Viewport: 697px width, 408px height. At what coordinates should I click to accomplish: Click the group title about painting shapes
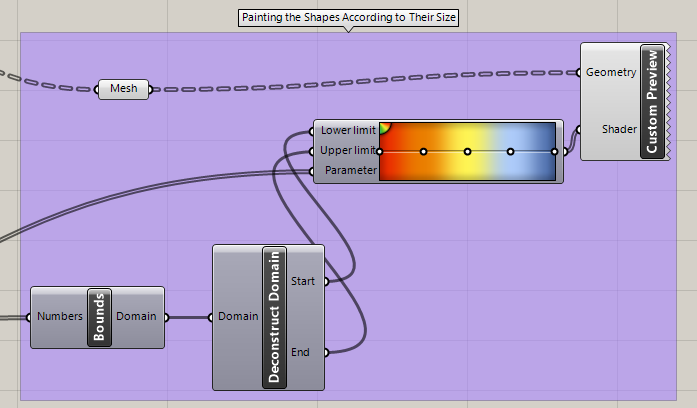click(x=348, y=18)
